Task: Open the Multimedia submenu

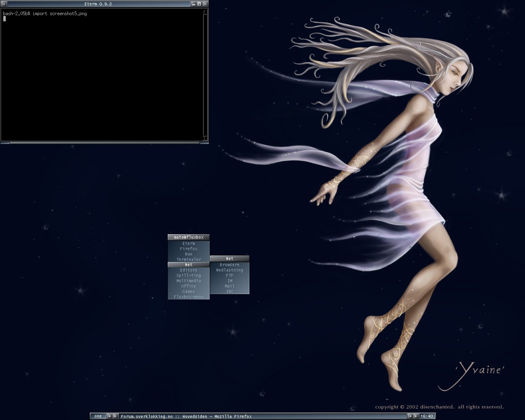Action: pos(189,281)
